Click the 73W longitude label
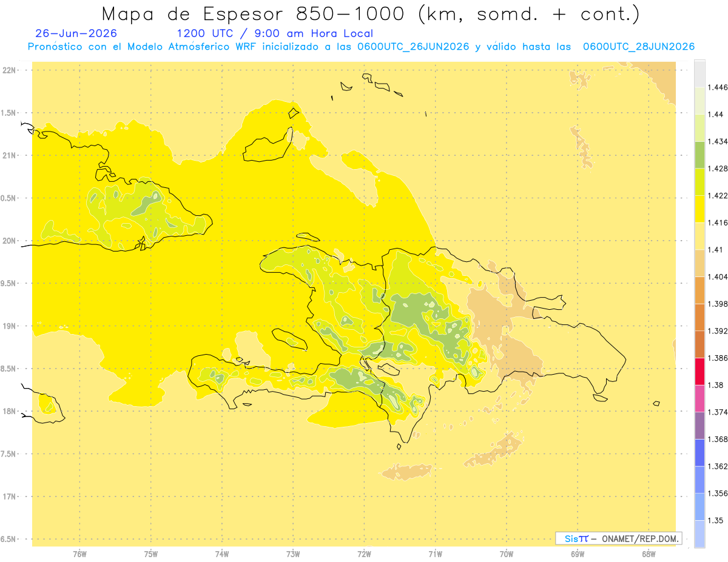 293,554
